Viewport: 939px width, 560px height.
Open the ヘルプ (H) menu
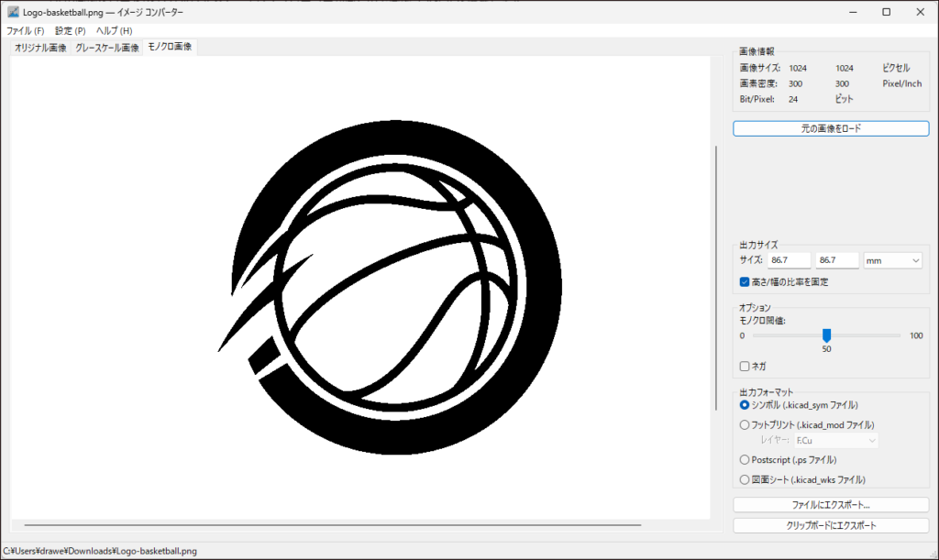pos(114,30)
